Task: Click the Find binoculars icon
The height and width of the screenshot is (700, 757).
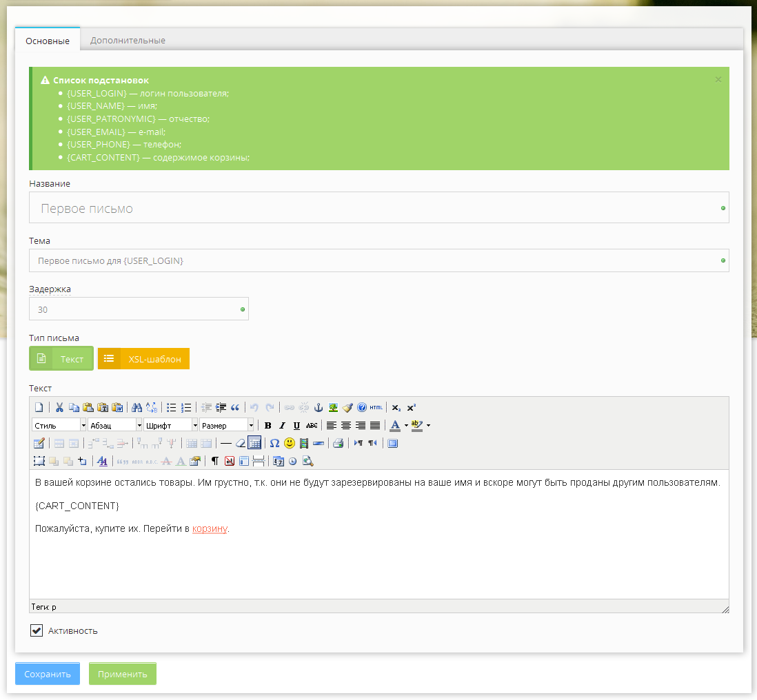Action: coord(137,407)
